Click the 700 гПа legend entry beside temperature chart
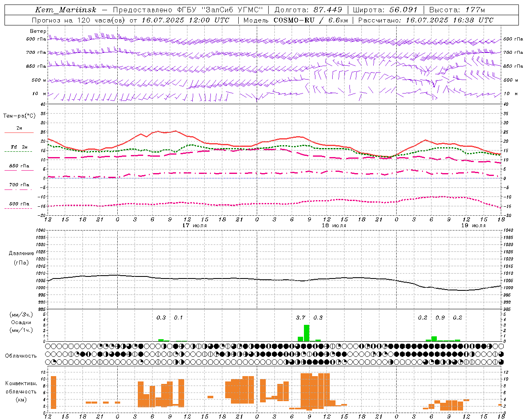This screenshot has width=525, height=420. (x=19, y=185)
